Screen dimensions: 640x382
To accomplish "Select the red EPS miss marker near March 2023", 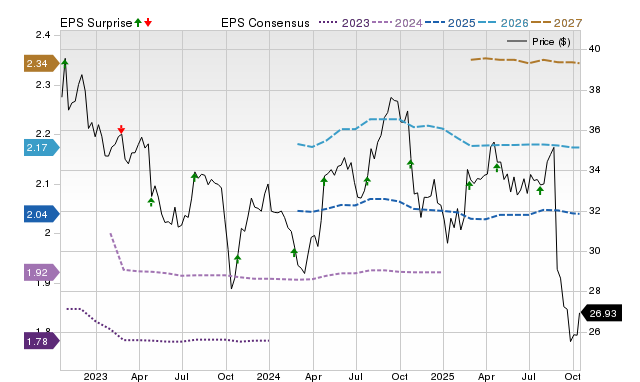I will click(x=121, y=129).
